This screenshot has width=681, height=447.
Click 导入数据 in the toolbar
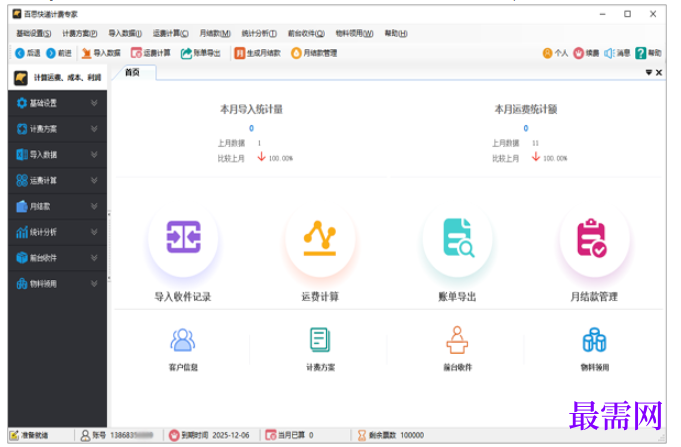[101, 53]
